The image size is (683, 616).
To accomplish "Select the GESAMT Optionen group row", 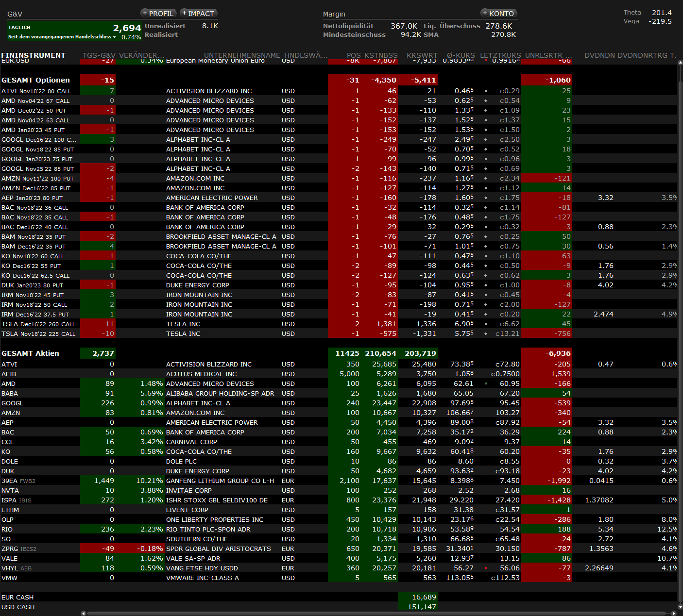I will pos(35,80).
